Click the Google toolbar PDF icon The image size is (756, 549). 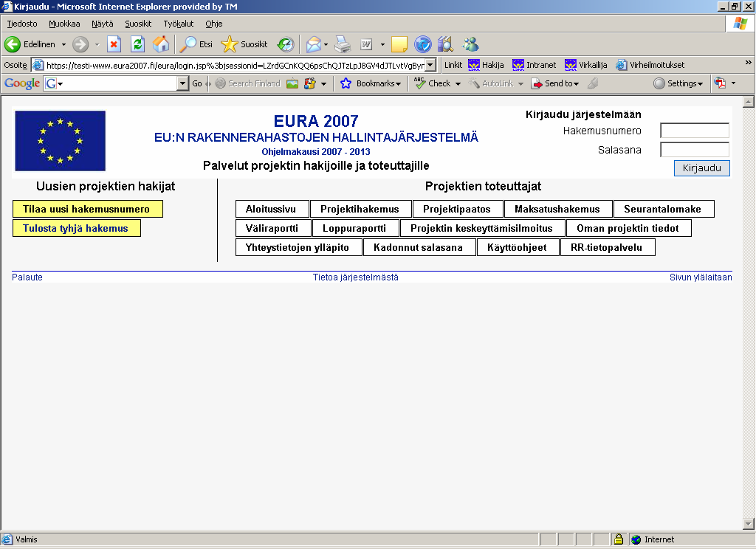click(x=720, y=83)
